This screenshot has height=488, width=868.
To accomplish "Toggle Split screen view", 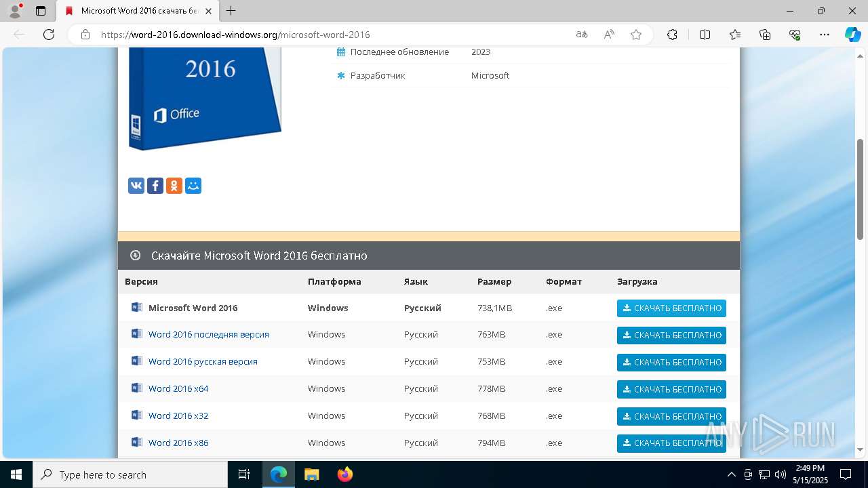I will pos(705,35).
